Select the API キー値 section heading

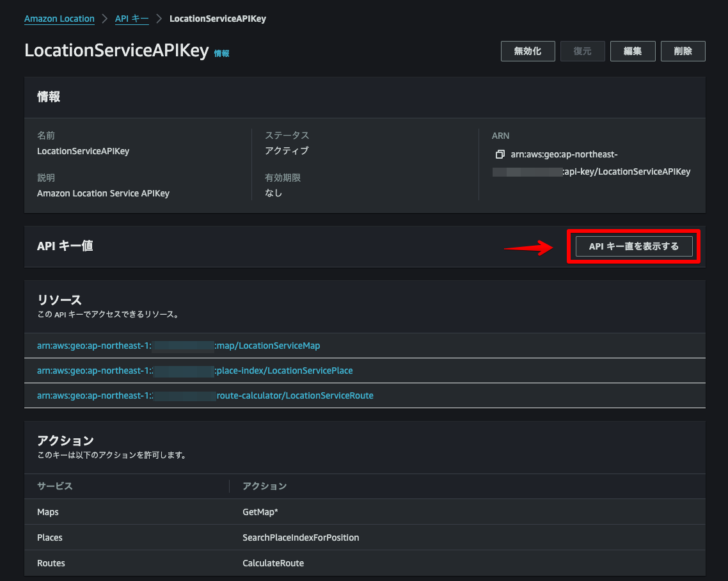(65, 246)
